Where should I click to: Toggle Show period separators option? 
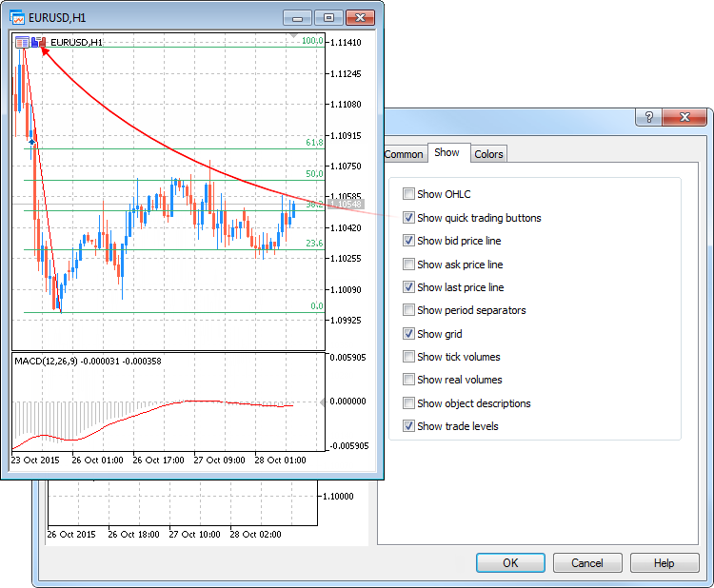pyautogui.click(x=409, y=310)
